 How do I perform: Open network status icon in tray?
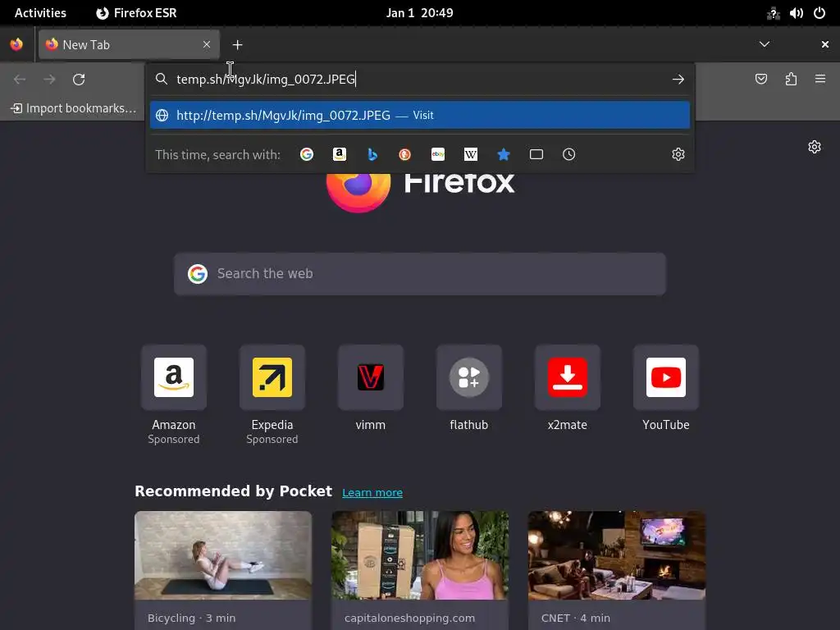773,13
